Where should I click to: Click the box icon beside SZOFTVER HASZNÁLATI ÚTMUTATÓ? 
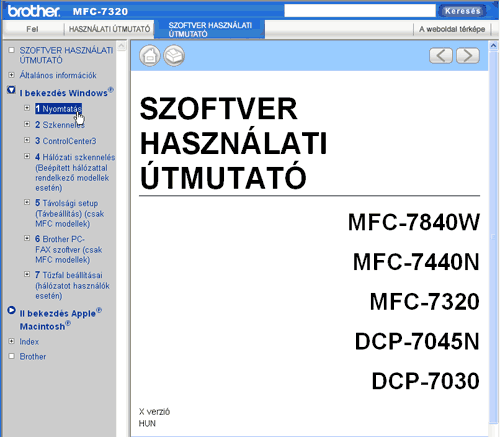click(x=11, y=50)
